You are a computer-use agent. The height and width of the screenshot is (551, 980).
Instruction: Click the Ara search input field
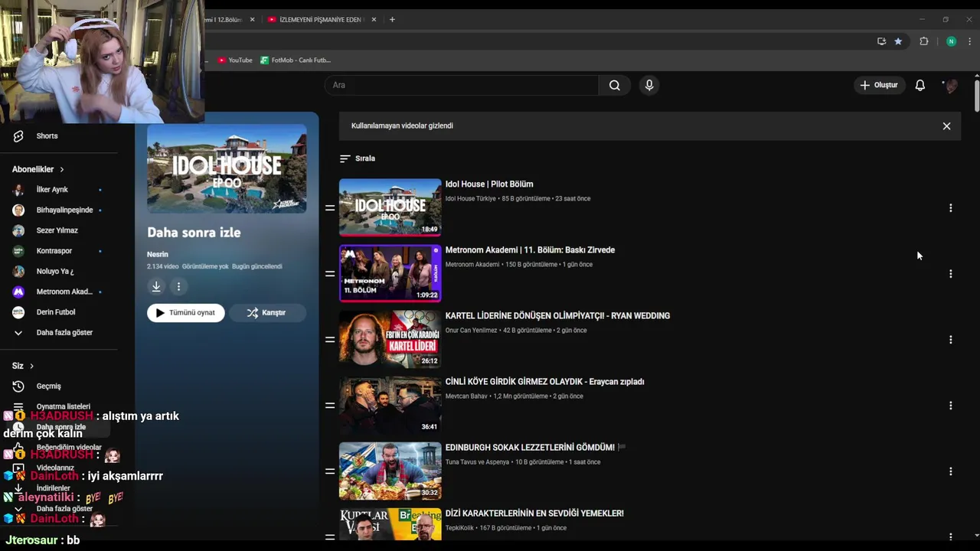click(x=462, y=85)
